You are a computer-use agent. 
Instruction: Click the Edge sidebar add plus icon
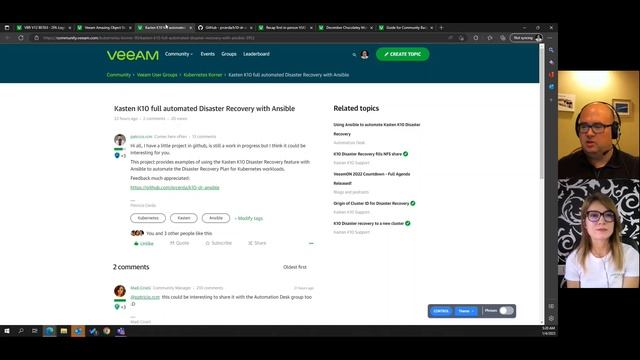click(x=551, y=100)
